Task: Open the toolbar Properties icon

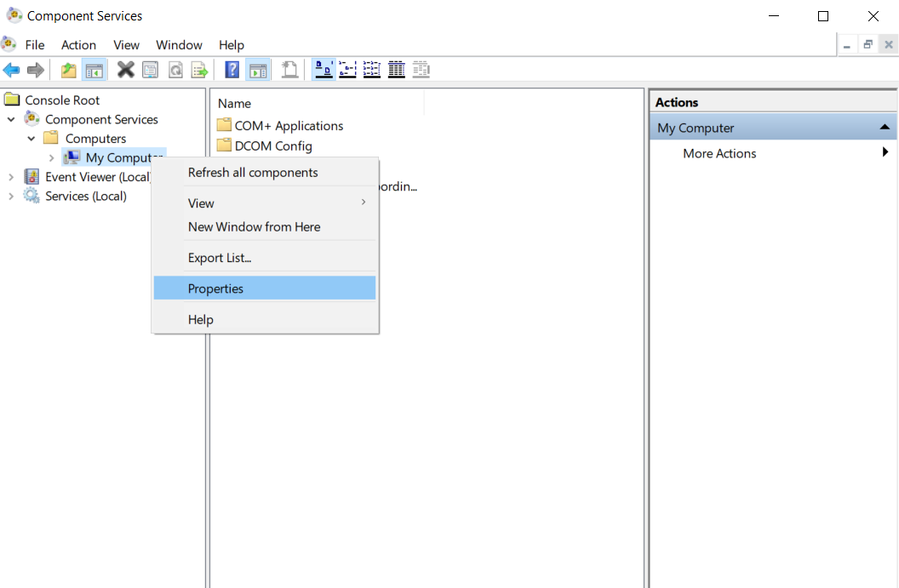Action: point(150,70)
